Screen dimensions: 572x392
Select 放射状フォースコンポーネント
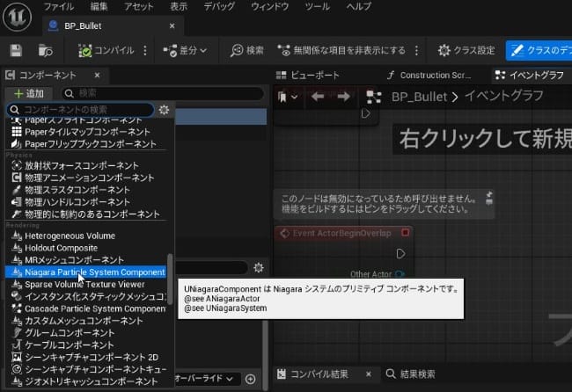pyautogui.click(x=86, y=165)
